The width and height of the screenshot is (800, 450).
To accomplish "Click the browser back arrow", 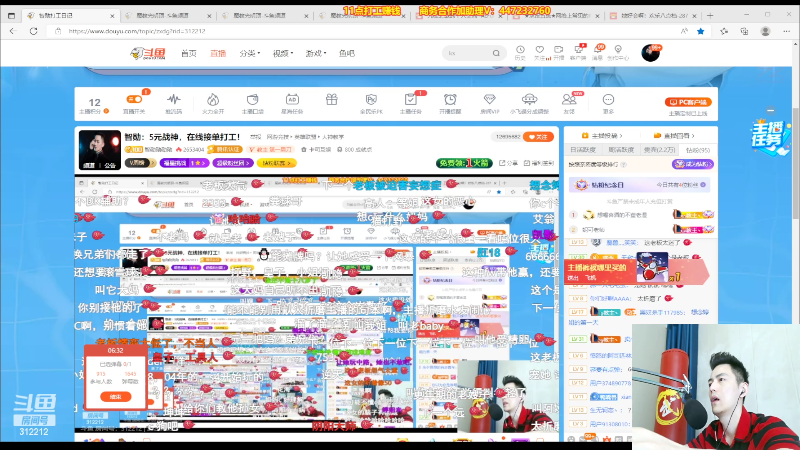I will (13, 31).
